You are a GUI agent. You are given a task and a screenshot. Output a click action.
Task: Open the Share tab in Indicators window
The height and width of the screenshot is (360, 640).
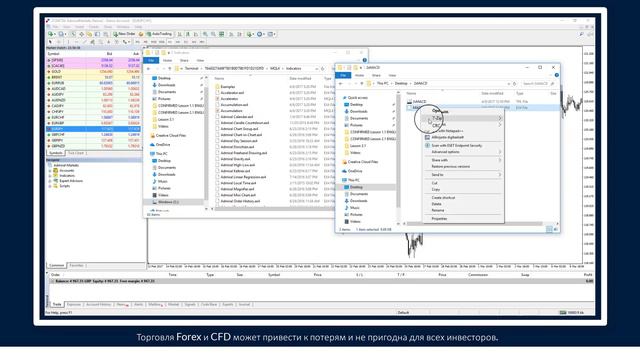point(184,60)
